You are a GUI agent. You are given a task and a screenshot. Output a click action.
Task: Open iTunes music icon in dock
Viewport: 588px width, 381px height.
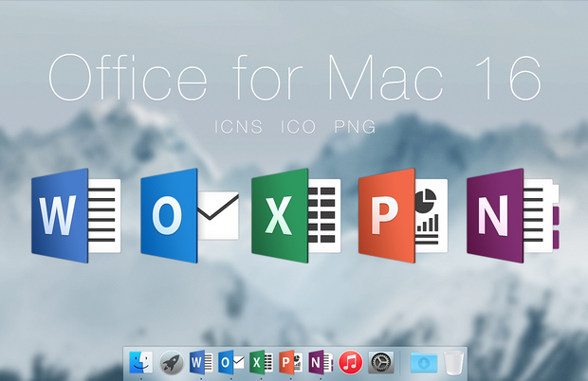click(x=350, y=363)
